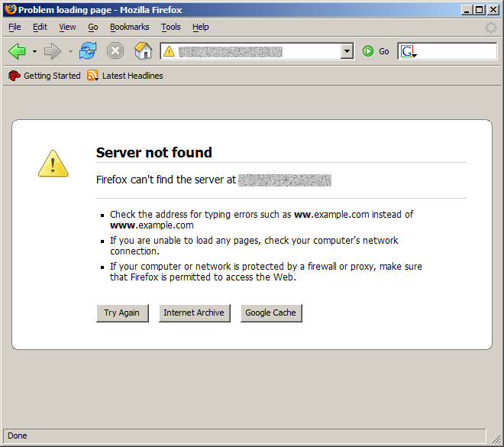Click the Try Again button
This screenshot has width=504, height=447.
(x=122, y=313)
